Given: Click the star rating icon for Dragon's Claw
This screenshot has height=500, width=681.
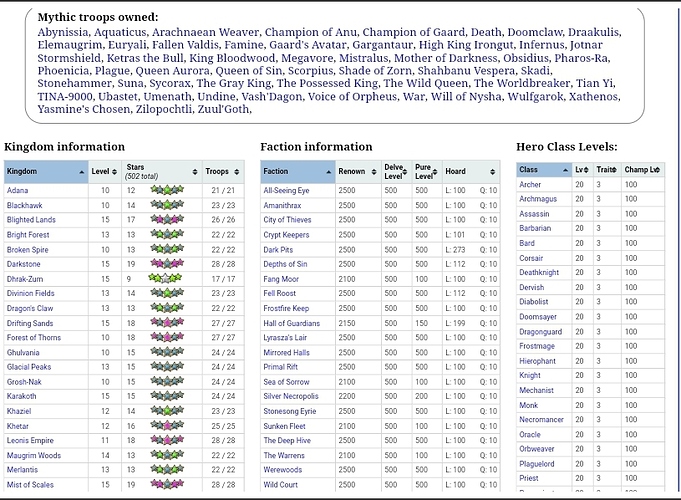Looking at the screenshot, I should point(167,308).
